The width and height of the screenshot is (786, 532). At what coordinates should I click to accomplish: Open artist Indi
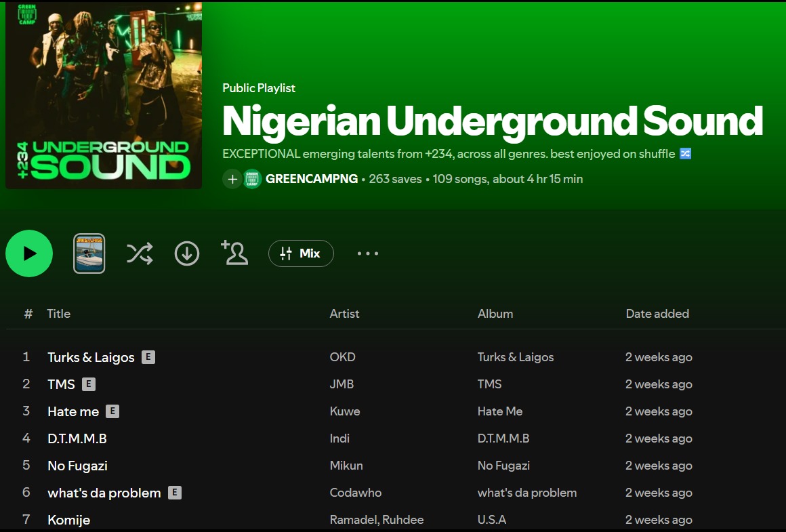point(339,438)
